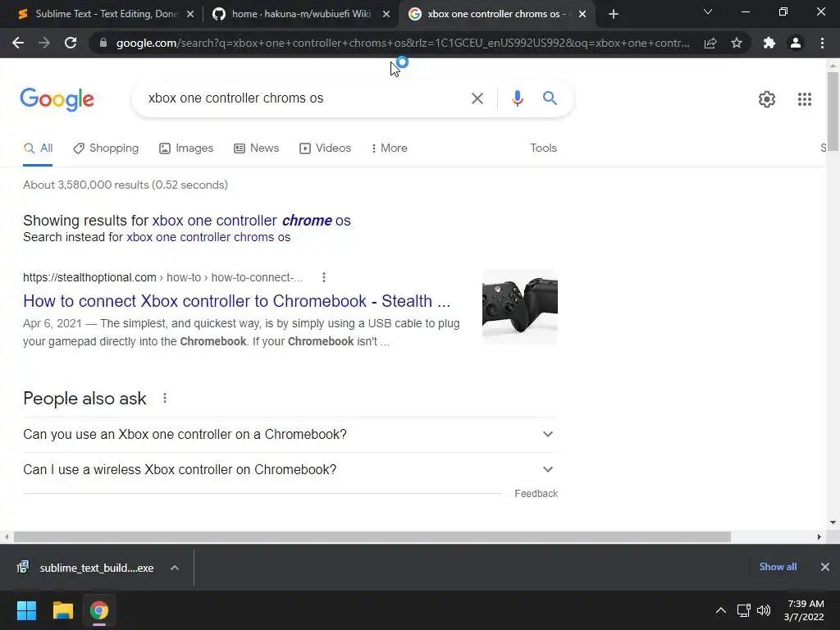Click the horizontal scrollbar thumb
The height and width of the screenshot is (630, 840).
pyautogui.click(x=372, y=536)
